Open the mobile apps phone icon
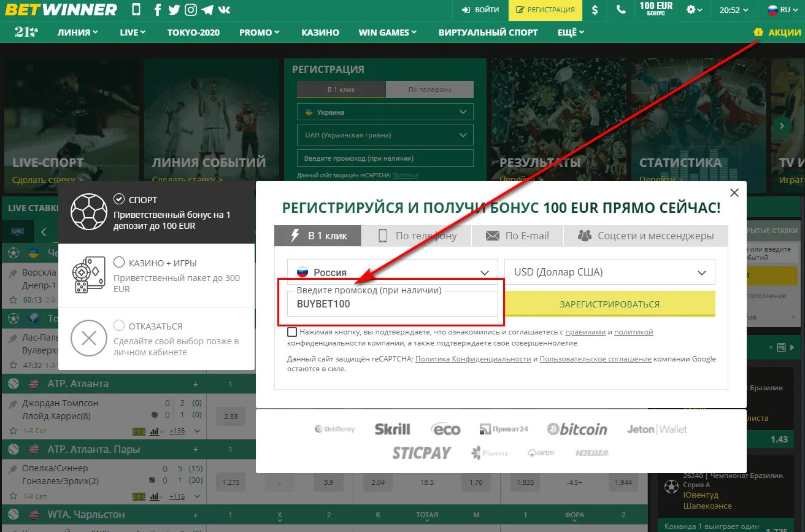The height and width of the screenshot is (532, 805). click(x=136, y=10)
